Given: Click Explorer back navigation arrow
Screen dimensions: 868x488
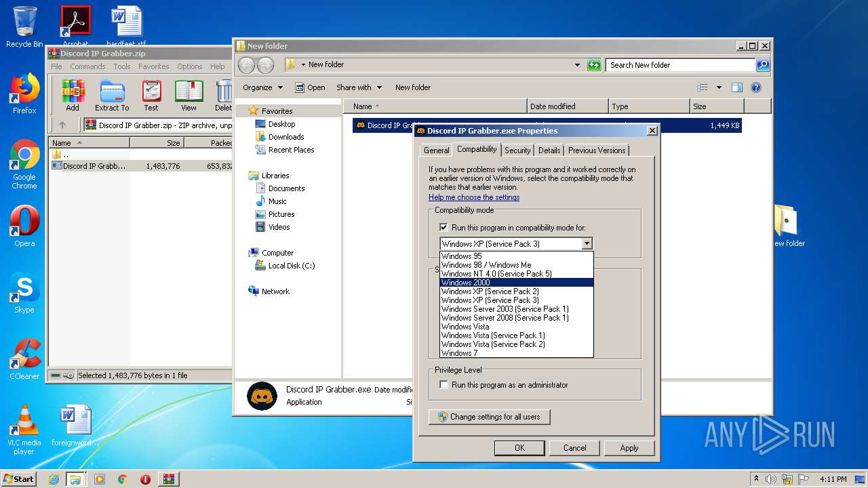Looking at the screenshot, I should (246, 65).
